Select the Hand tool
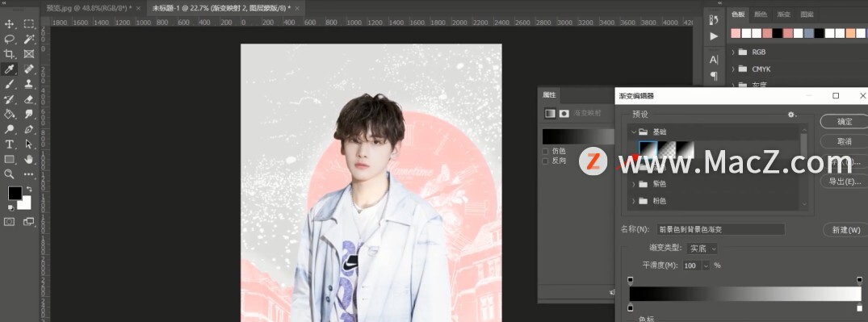868x322 pixels. pyautogui.click(x=29, y=159)
